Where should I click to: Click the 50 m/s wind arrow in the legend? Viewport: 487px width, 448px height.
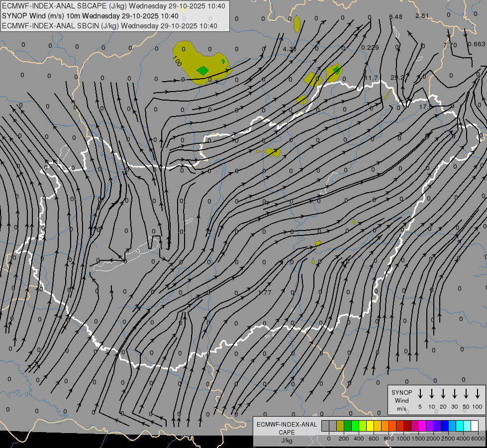[466, 394]
